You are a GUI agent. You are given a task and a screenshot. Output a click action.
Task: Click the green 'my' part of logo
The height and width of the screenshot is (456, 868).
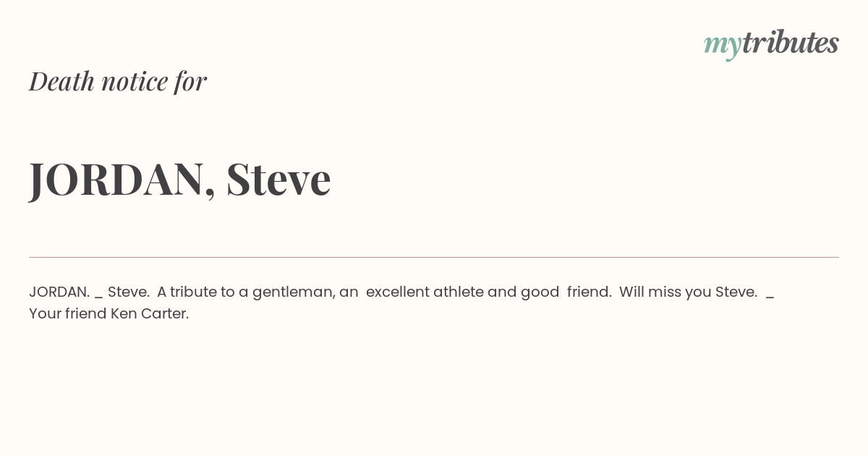(722, 47)
